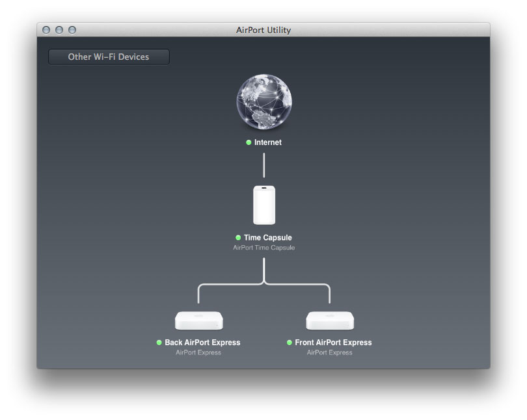This screenshot has height=420, width=527.
Task: Open the Other Wi-Fi Devices button
Action: click(109, 57)
